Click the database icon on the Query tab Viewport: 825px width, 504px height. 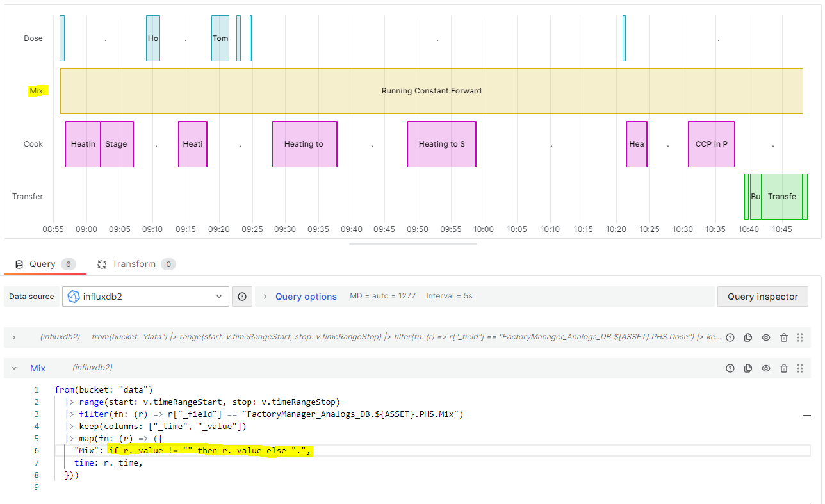point(19,264)
